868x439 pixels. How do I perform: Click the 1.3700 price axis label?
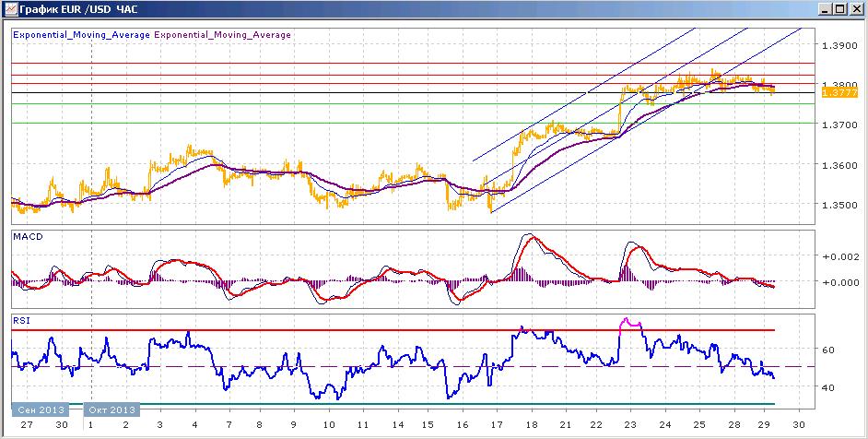(839, 125)
